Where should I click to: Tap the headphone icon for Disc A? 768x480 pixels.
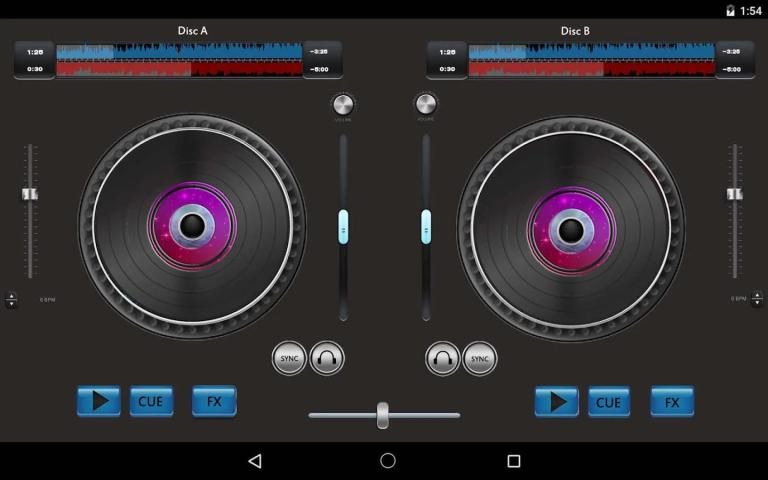(327, 358)
